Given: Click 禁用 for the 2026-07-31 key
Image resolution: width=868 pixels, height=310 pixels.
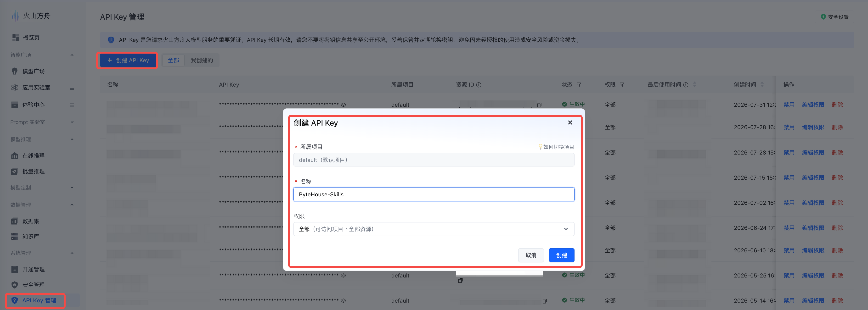Looking at the screenshot, I should tap(789, 105).
